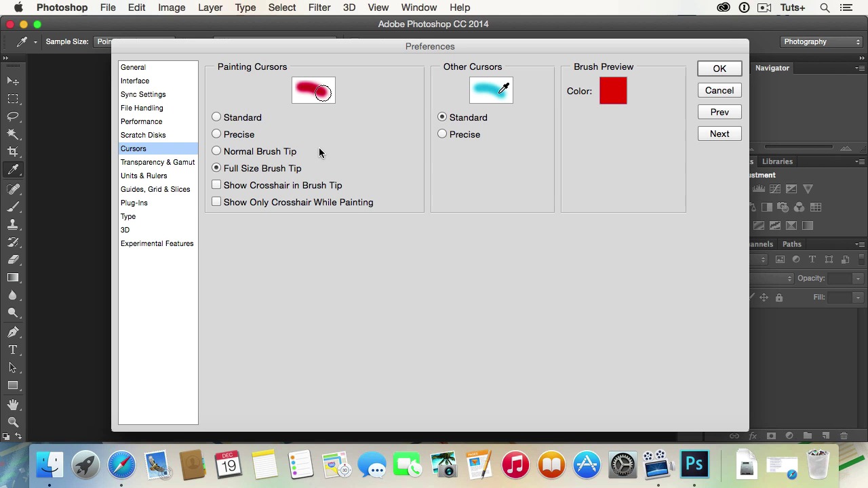Screen dimensions: 868x488
Task: Open the Filter menu
Action: (x=319, y=7)
